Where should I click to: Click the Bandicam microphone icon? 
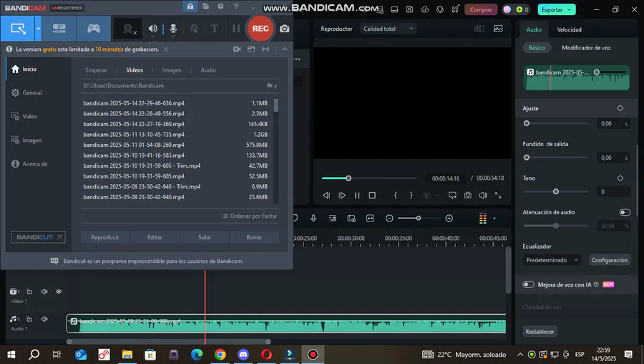click(x=173, y=29)
